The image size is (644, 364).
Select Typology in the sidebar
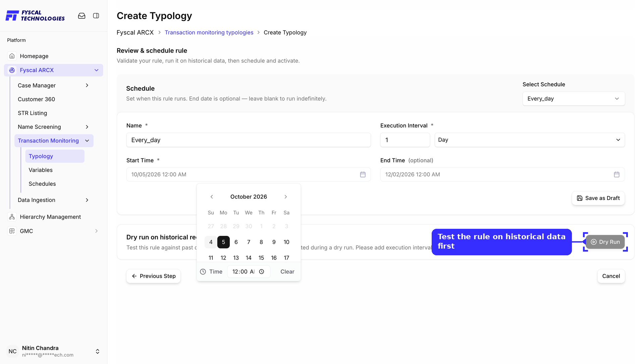[55, 156]
